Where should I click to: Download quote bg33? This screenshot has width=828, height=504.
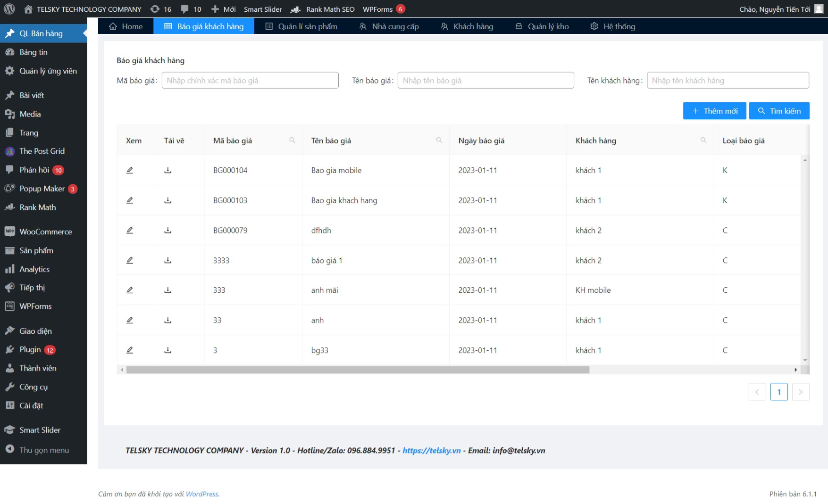pos(168,350)
